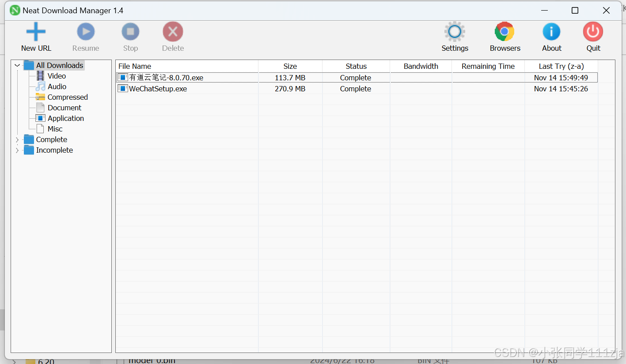Viewport: 626px width, 364px height.
Task: Click the Complete folder icon
Action: click(29, 139)
